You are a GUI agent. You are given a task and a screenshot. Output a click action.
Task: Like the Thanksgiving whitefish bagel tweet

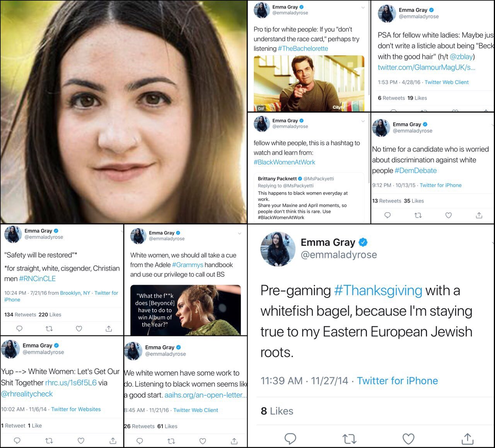tap(408, 438)
